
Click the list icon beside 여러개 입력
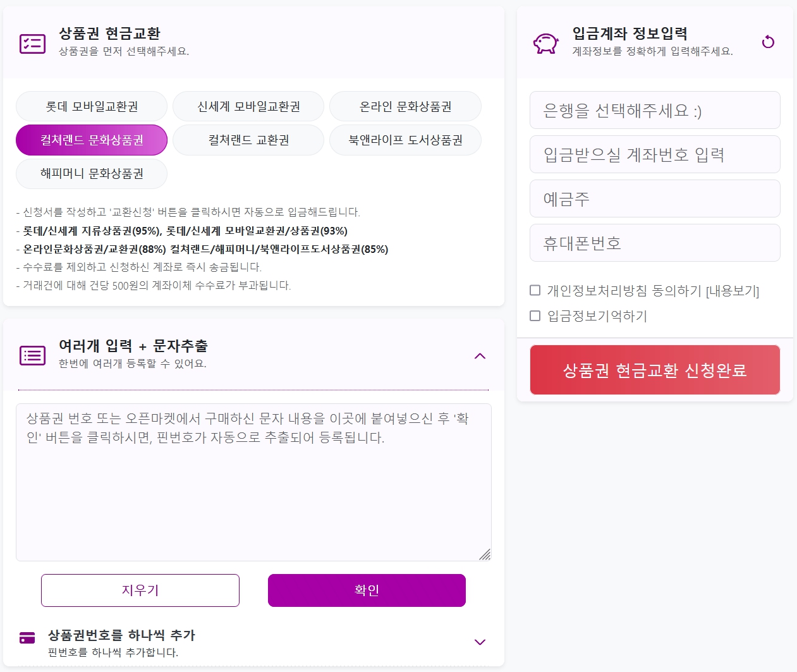pos(32,356)
